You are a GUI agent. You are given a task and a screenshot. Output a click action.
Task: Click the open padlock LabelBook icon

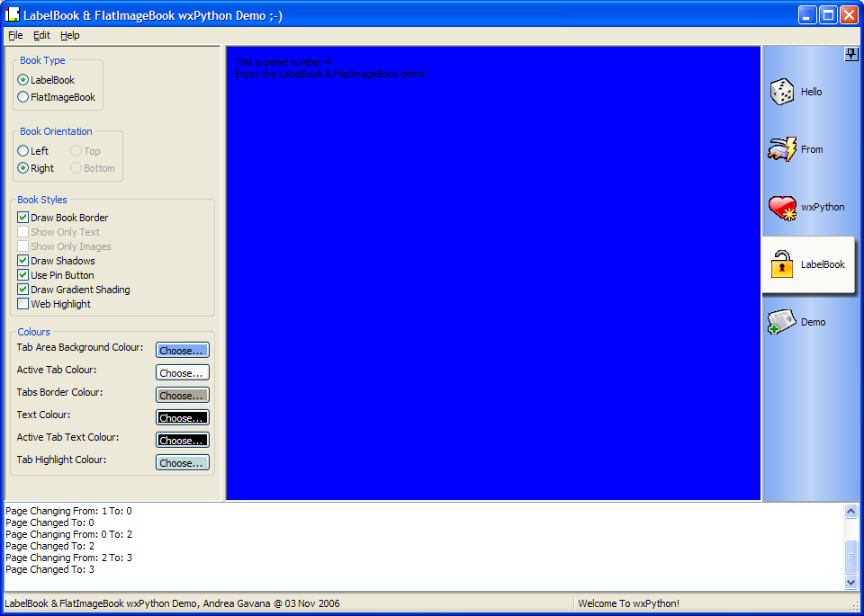tap(781, 264)
